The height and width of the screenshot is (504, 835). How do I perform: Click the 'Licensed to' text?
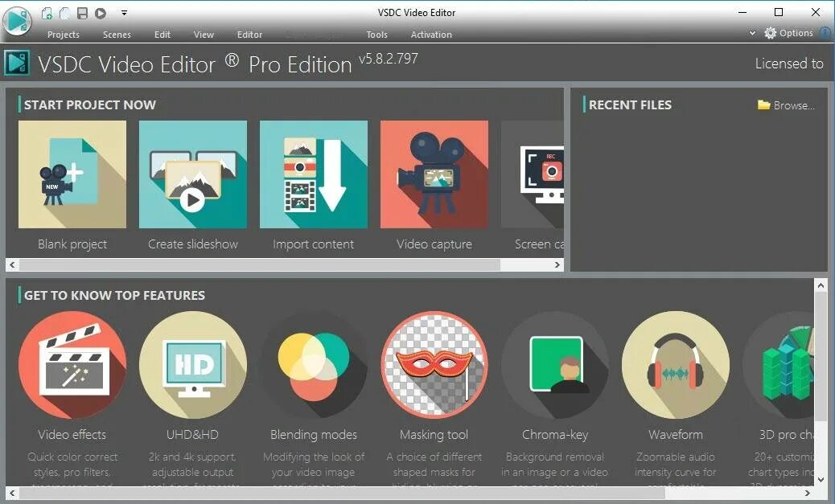789,64
